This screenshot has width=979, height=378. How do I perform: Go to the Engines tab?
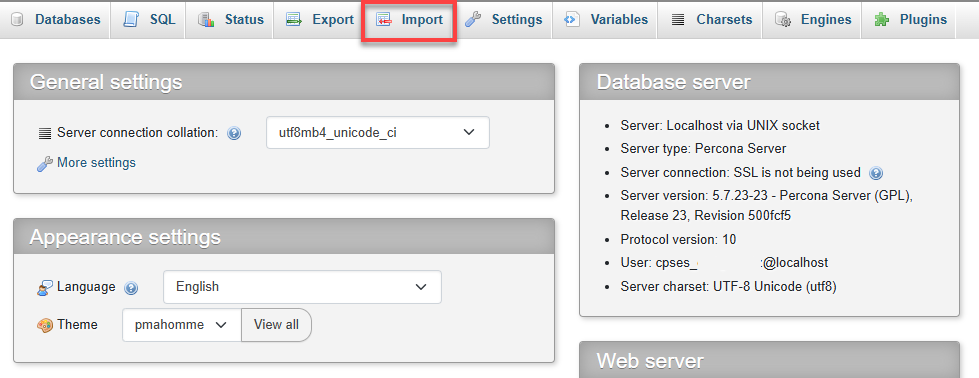click(813, 20)
